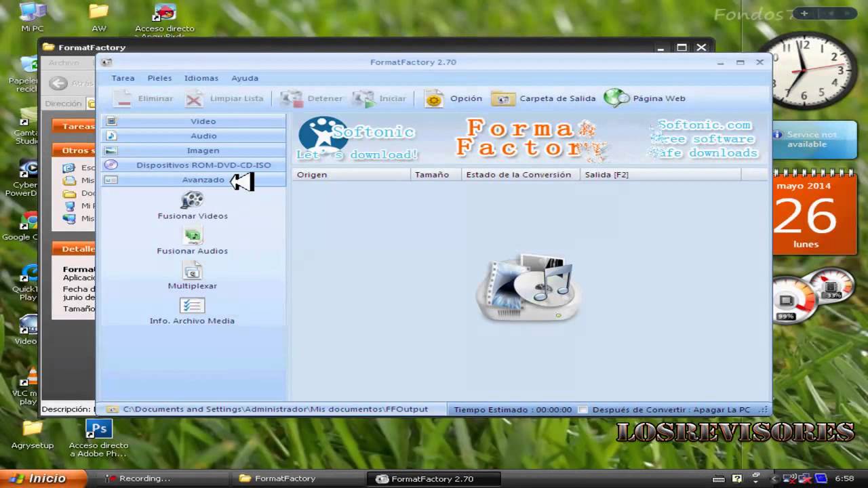Expand the Audio section

click(194, 136)
